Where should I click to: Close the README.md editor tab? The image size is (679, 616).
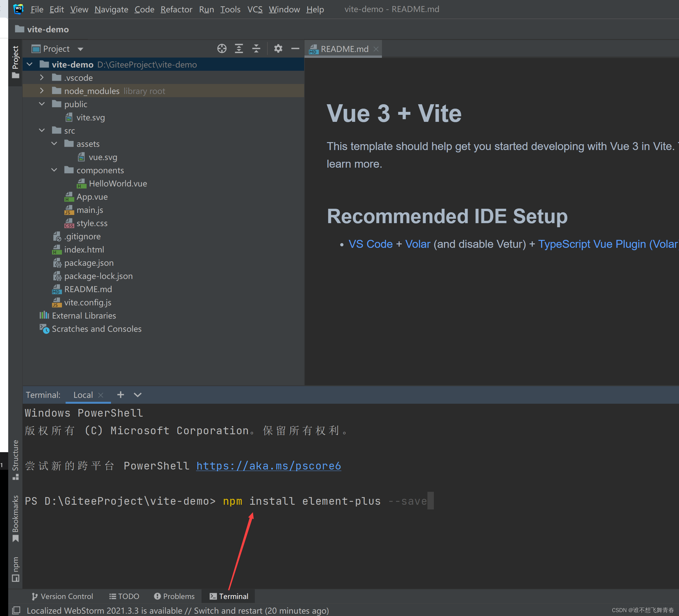coord(376,49)
